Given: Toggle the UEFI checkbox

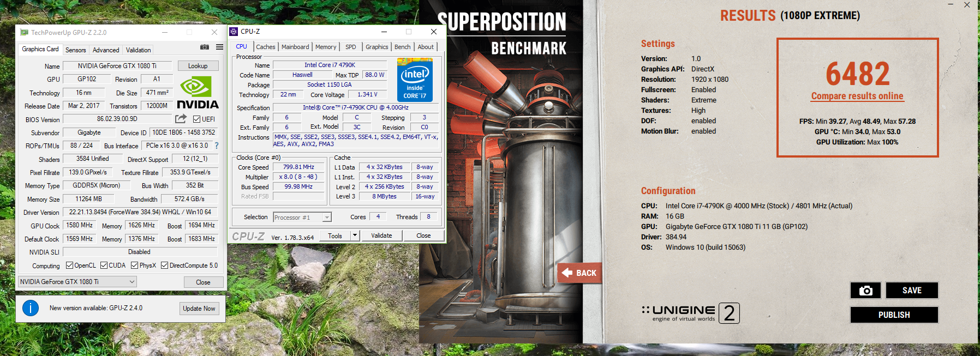Looking at the screenshot, I should click(196, 119).
